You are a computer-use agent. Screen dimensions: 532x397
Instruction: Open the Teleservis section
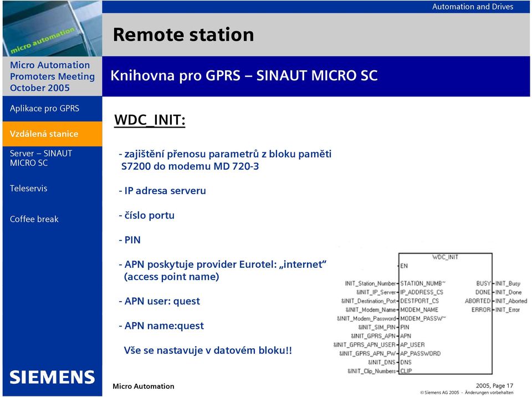click(28, 189)
